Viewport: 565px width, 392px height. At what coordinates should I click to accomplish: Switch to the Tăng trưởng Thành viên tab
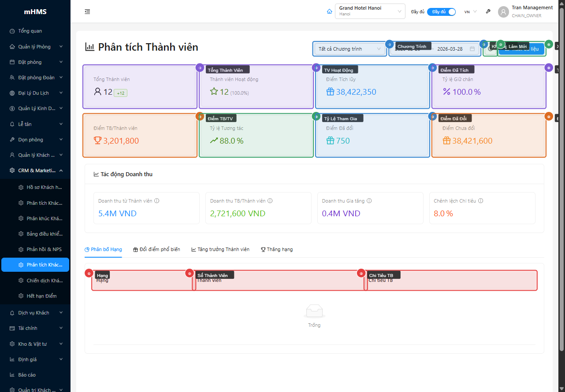(220, 249)
